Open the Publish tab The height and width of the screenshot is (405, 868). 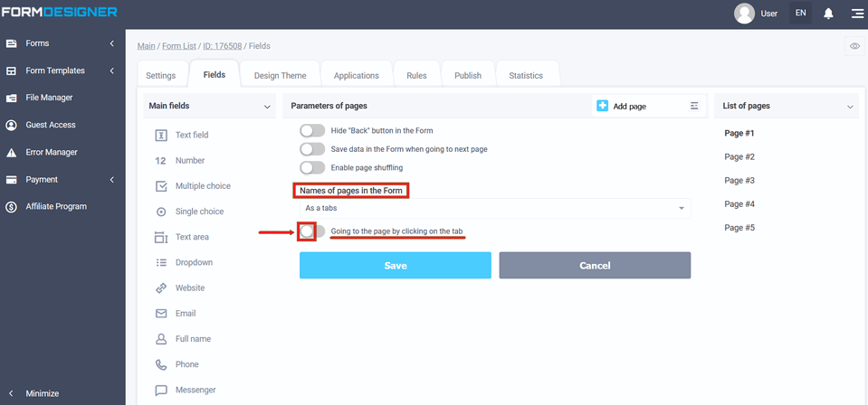pos(467,76)
